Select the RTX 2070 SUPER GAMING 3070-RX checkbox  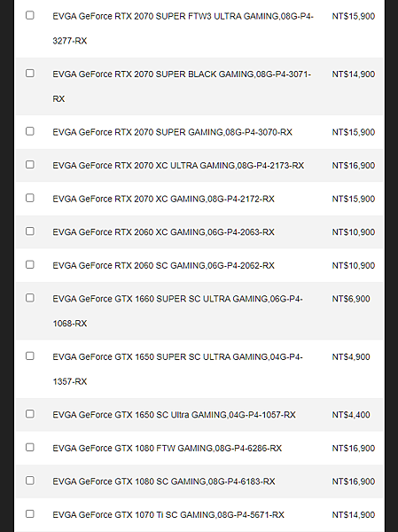(x=30, y=131)
